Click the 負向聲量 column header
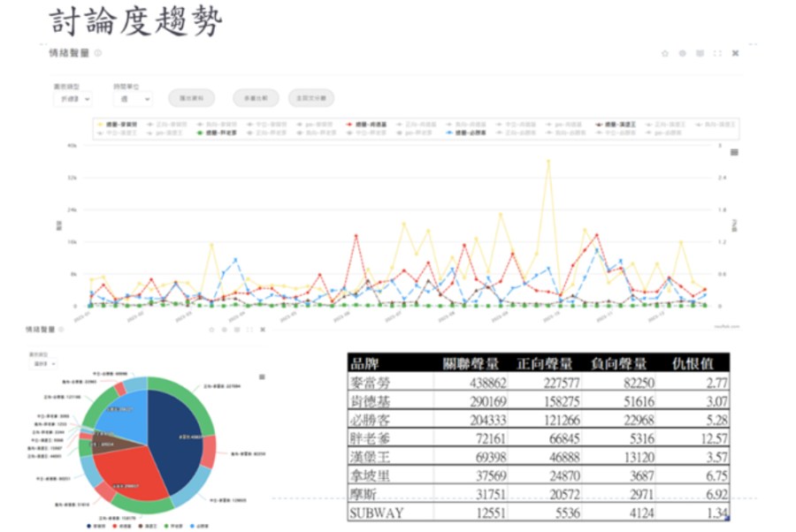This screenshot has height=532, width=796. [618, 363]
